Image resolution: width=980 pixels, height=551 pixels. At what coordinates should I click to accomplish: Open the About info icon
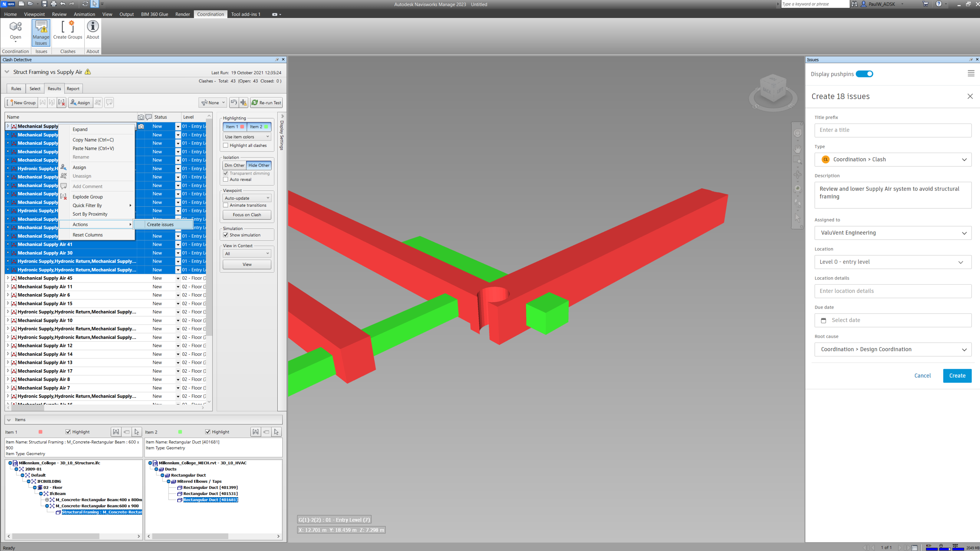coord(92,27)
